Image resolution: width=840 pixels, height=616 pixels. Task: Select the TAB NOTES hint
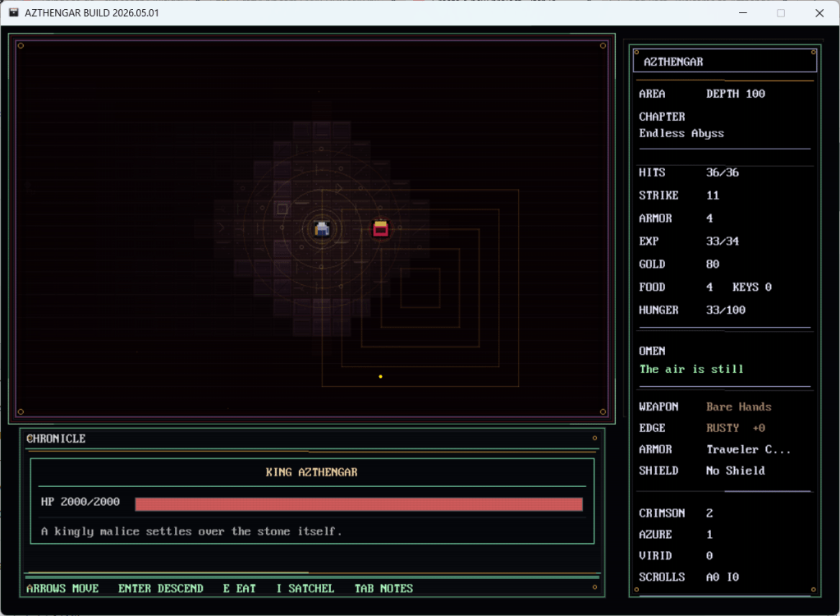pos(383,589)
